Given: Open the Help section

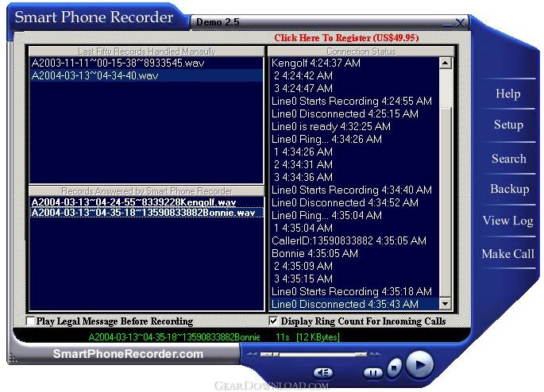Looking at the screenshot, I should [x=507, y=94].
